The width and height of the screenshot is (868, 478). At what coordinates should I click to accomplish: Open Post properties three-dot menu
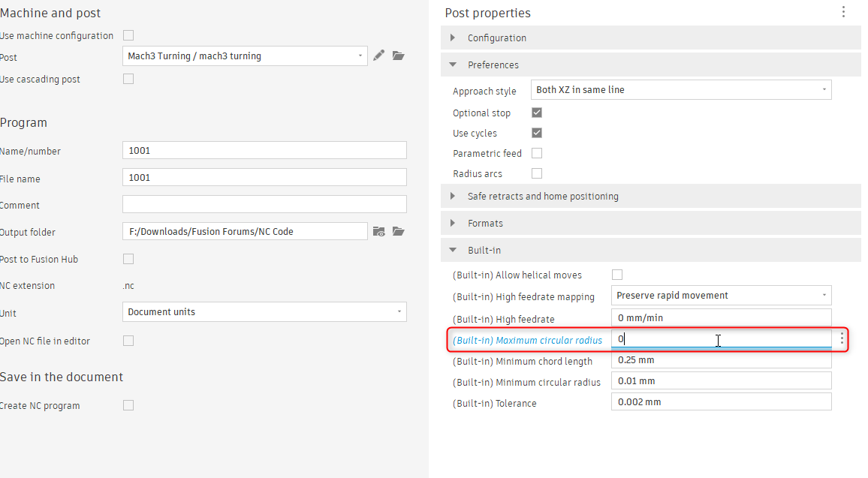(843, 12)
